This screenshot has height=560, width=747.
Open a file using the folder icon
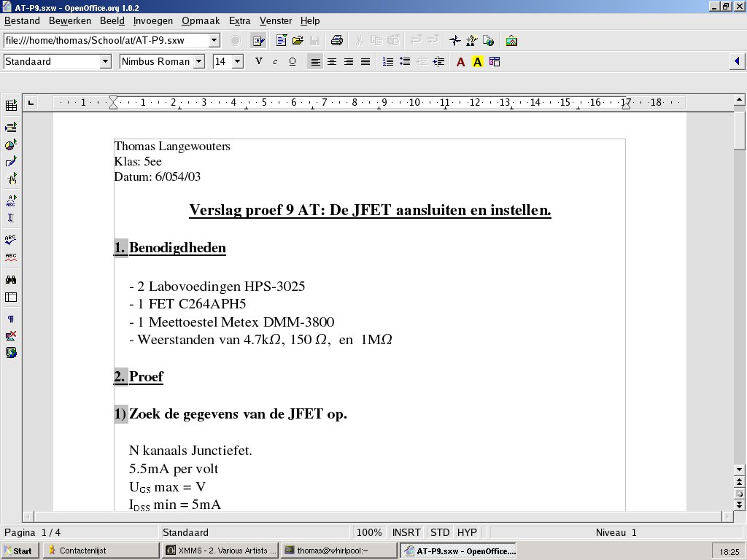(x=298, y=41)
